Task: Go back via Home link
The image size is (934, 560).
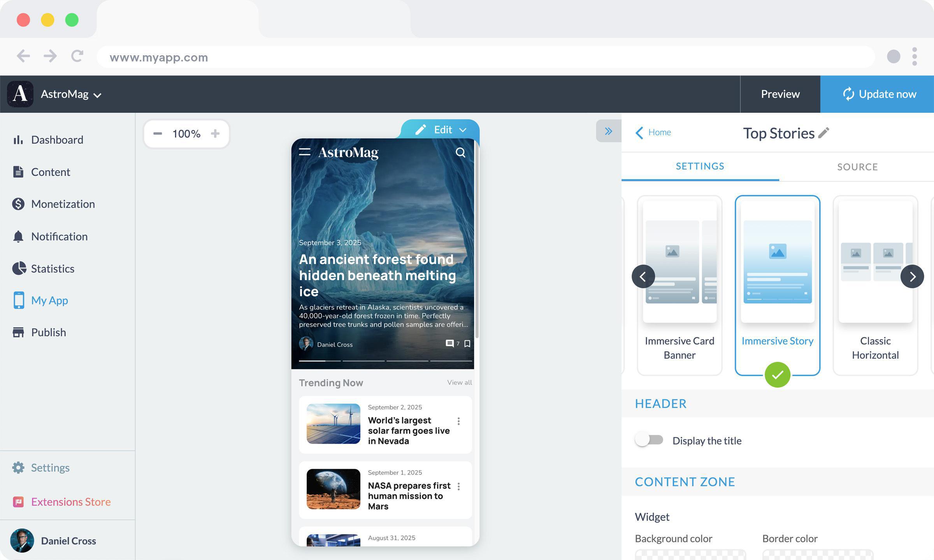Action: click(x=654, y=132)
